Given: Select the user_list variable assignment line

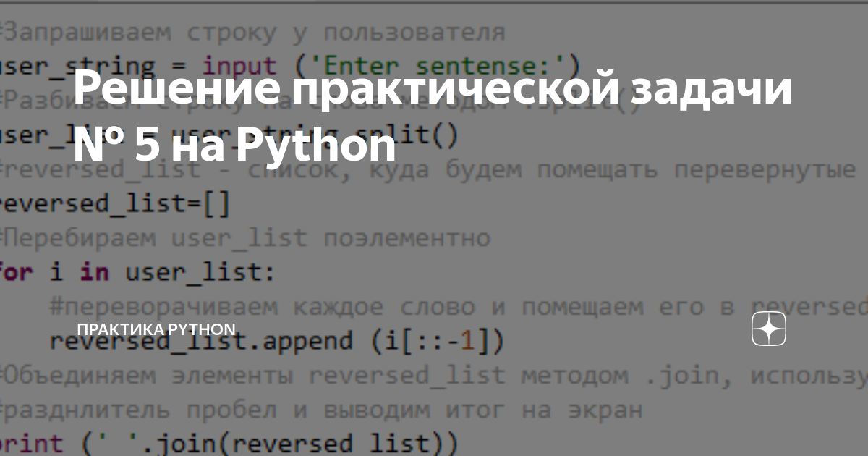Looking at the screenshot, I should coord(217,132).
